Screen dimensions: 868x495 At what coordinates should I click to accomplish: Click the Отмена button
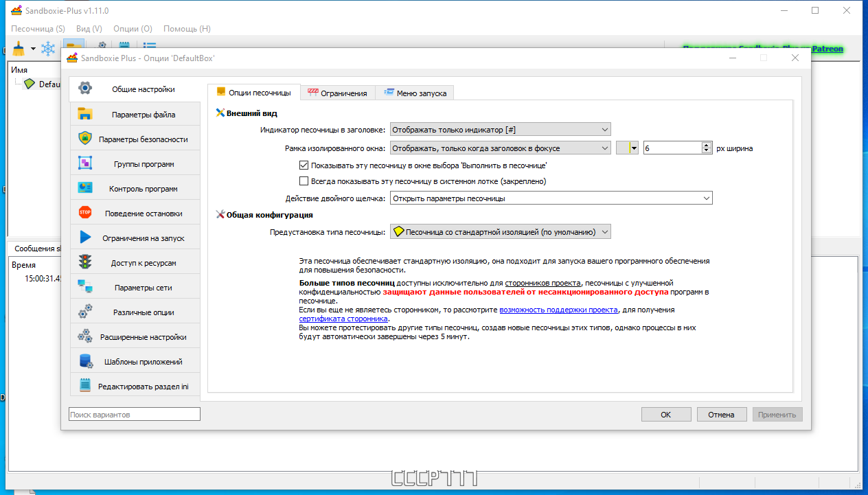[722, 415]
